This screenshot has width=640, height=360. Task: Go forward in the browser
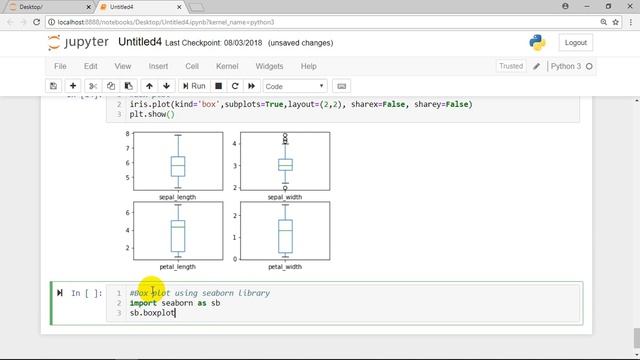pos(23,22)
